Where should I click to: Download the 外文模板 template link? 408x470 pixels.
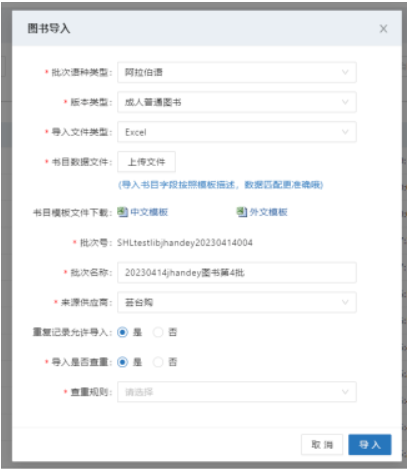point(268,212)
